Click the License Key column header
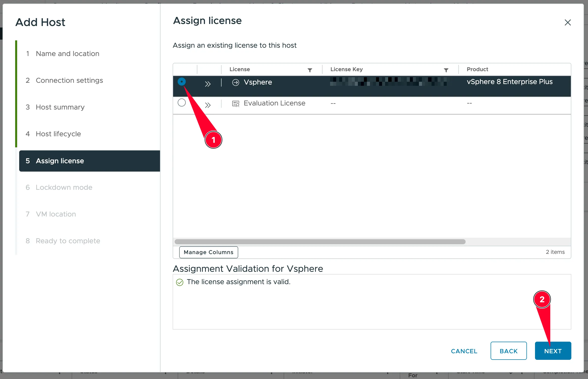This screenshot has width=588, height=379. [346, 69]
